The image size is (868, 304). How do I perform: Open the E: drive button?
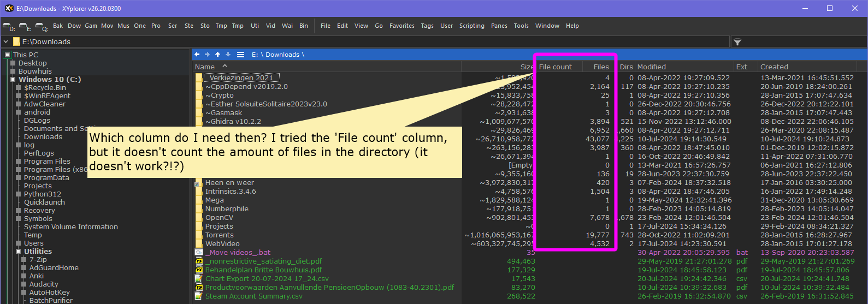(25, 26)
